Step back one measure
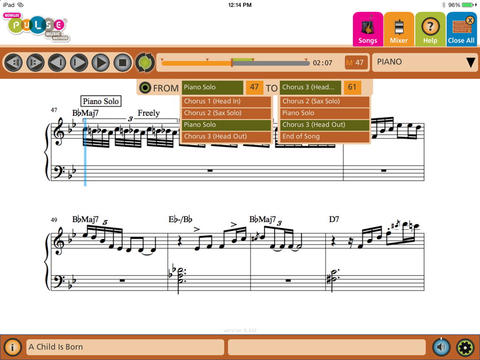This screenshot has width=480, height=360. [x=57, y=62]
